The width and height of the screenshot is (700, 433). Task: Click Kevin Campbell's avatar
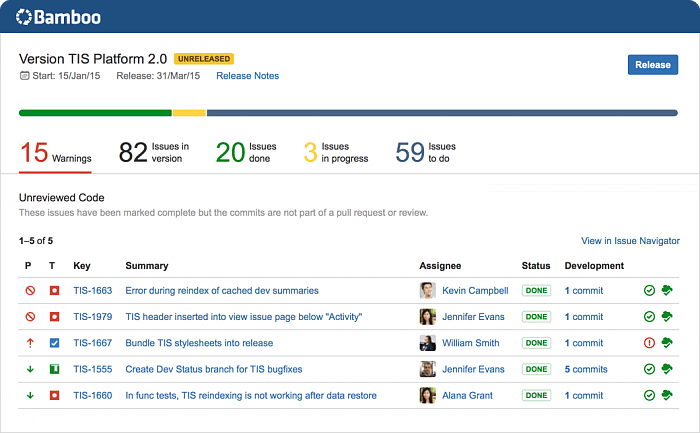pyautogui.click(x=428, y=291)
